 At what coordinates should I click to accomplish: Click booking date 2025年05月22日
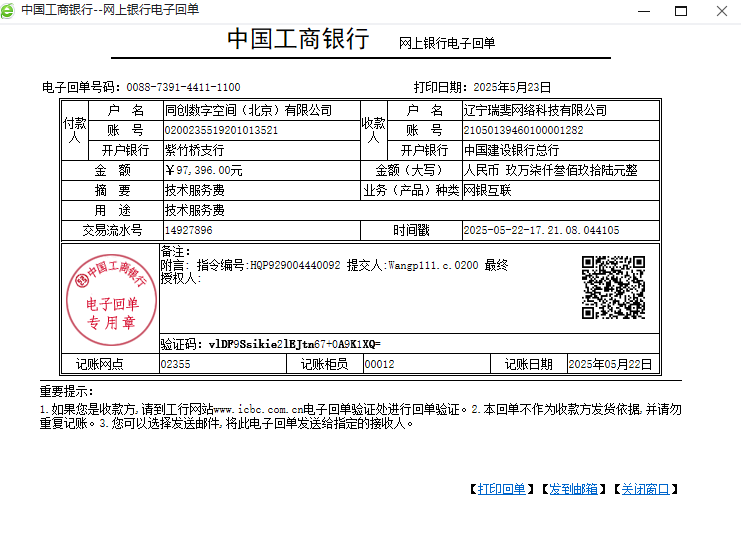(610, 364)
